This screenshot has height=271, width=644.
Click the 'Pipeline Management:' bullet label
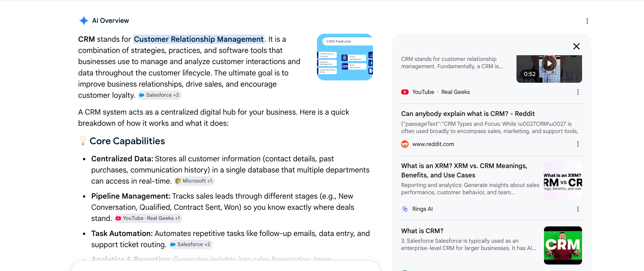131,196
